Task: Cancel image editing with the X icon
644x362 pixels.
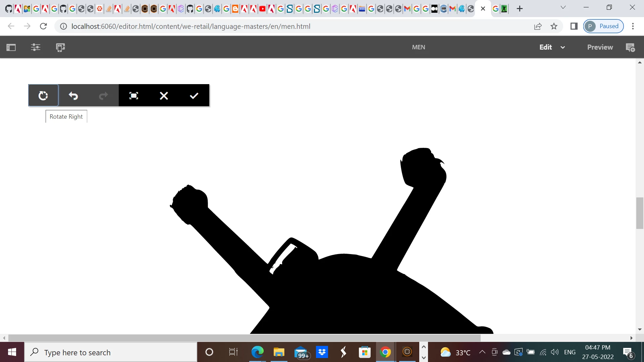Action: [x=164, y=96]
